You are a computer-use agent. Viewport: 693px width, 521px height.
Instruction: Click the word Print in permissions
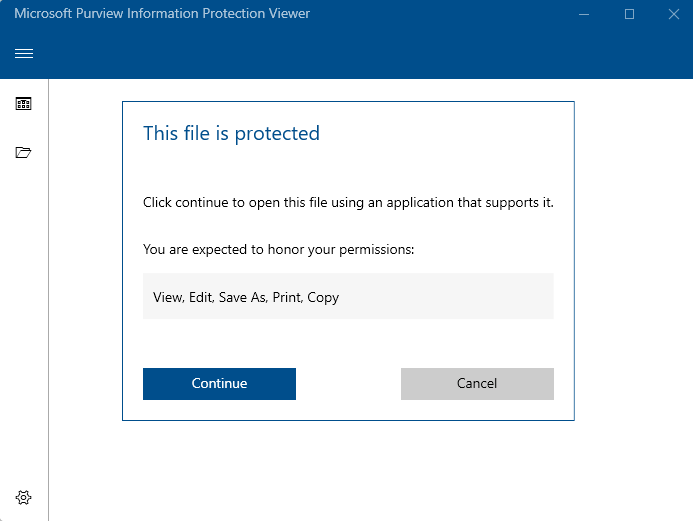[x=288, y=297]
